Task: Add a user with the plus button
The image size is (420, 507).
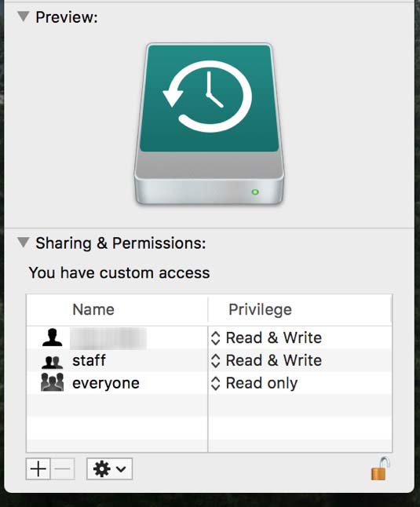Action: 38,469
